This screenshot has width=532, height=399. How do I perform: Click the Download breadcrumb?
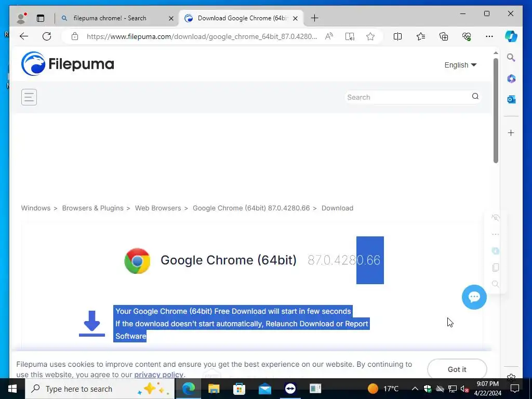[337, 208]
